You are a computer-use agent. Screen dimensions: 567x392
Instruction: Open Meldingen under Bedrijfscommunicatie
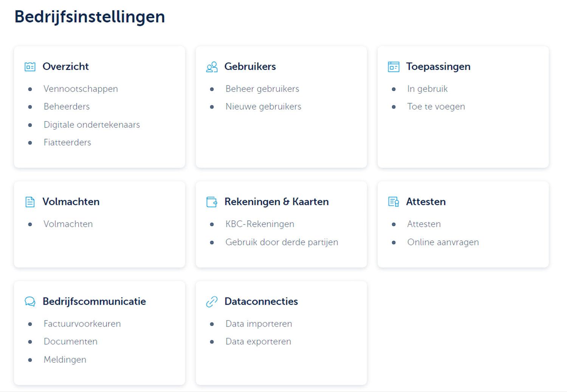coord(65,360)
